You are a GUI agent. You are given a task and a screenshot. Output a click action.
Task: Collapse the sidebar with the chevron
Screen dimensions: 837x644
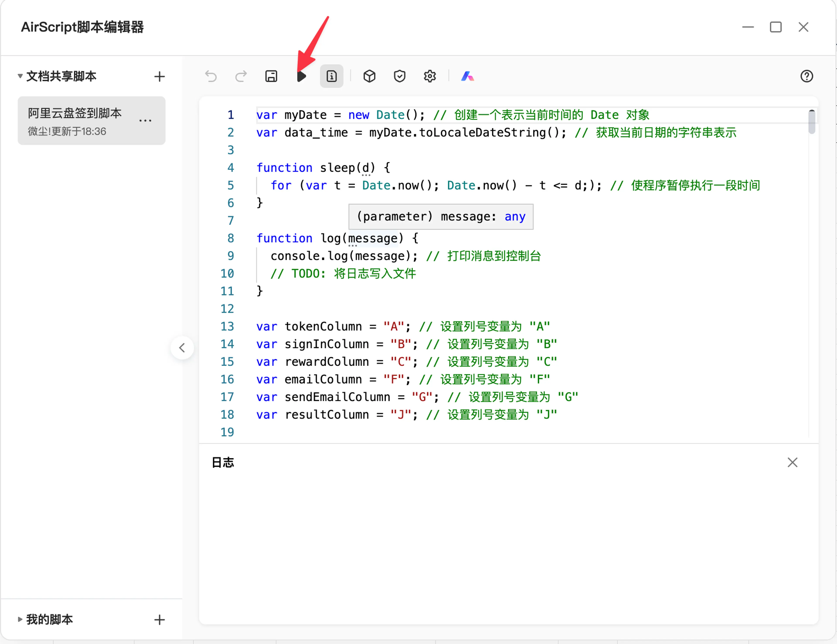[x=182, y=348]
